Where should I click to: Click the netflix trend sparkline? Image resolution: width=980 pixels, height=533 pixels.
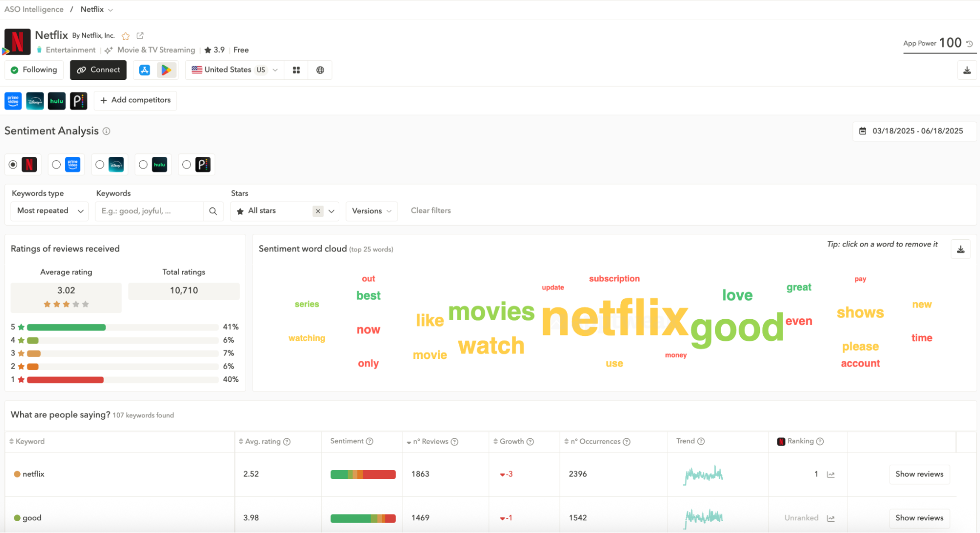pos(704,475)
